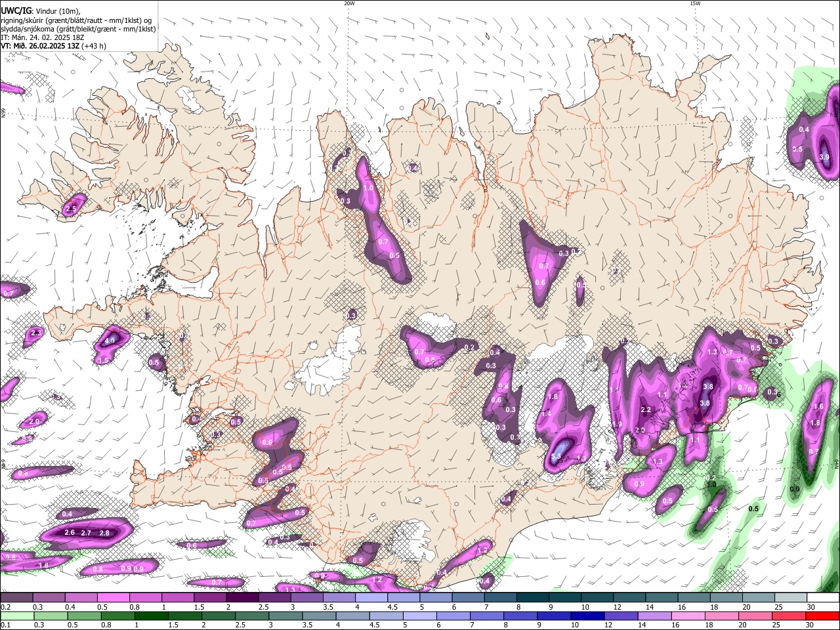This screenshot has height=630, width=840.
Task: Pick the crimson rain swatch at 25
Action: tap(789, 616)
